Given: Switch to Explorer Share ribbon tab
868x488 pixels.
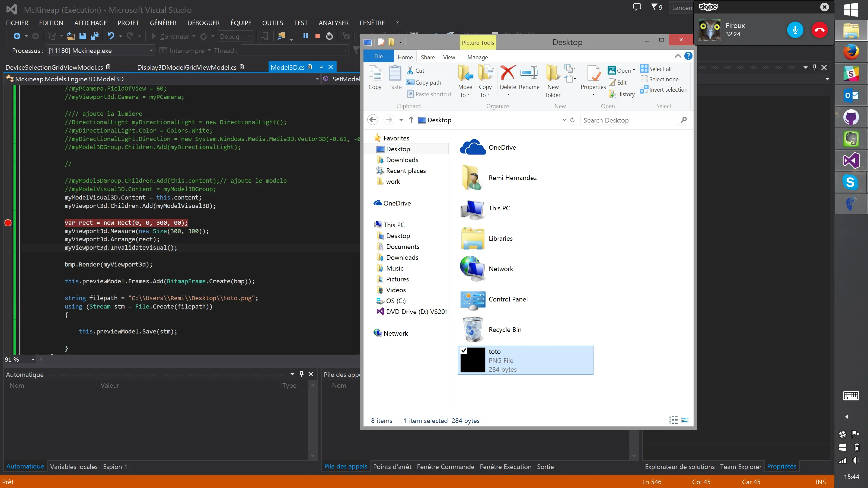Looking at the screenshot, I should [x=427, y=57].
